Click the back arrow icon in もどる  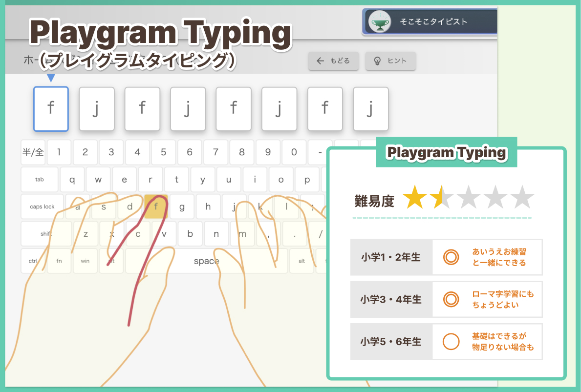pyautogui.click(x=321, y=61)
